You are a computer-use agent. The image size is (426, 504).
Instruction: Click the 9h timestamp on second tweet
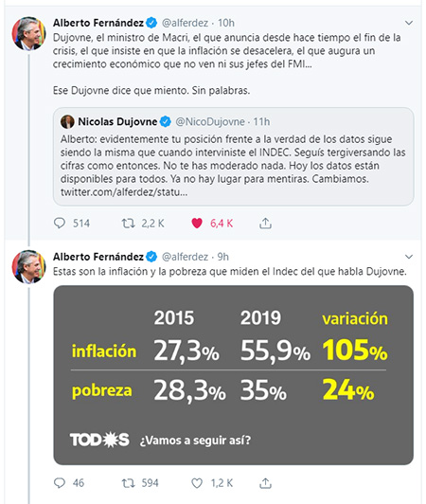pyautogui.click(x=223, y=257)
